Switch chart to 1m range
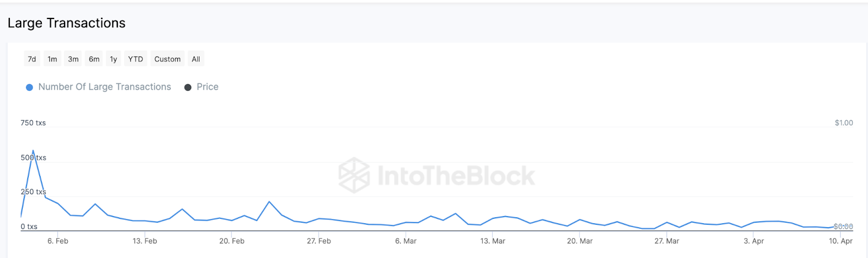The image size is (868, 258). 52,59
